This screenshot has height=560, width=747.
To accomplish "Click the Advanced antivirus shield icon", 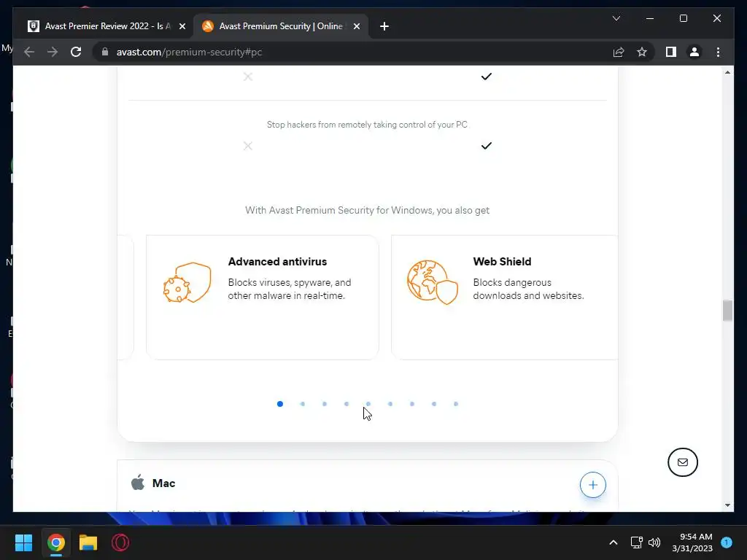I will click(187, 283).
